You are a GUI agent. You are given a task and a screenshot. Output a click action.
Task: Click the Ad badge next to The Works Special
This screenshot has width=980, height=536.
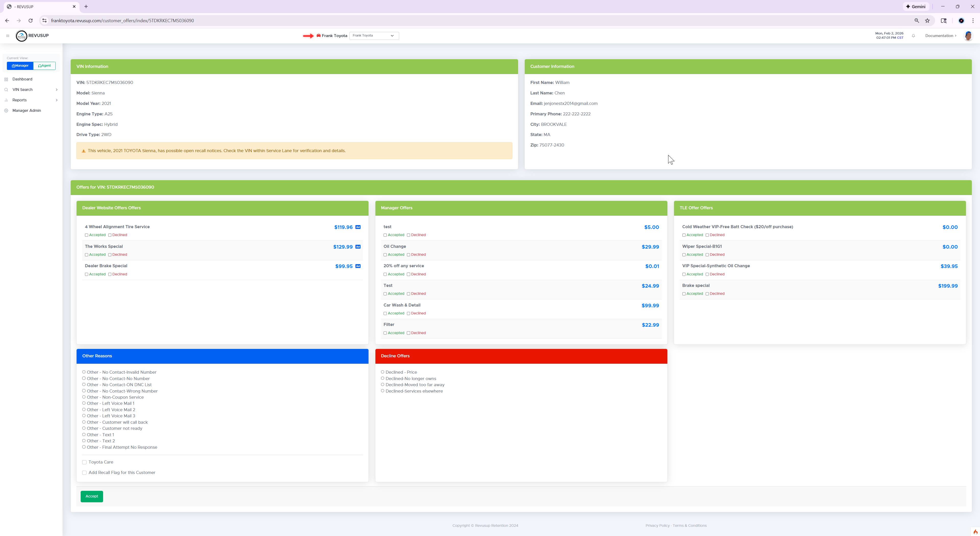[x=358, y=247]
